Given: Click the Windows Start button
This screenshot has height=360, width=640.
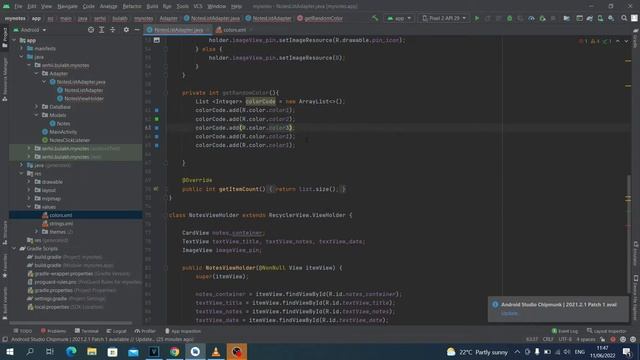Looking at the screenshot, I should (9, 352).
